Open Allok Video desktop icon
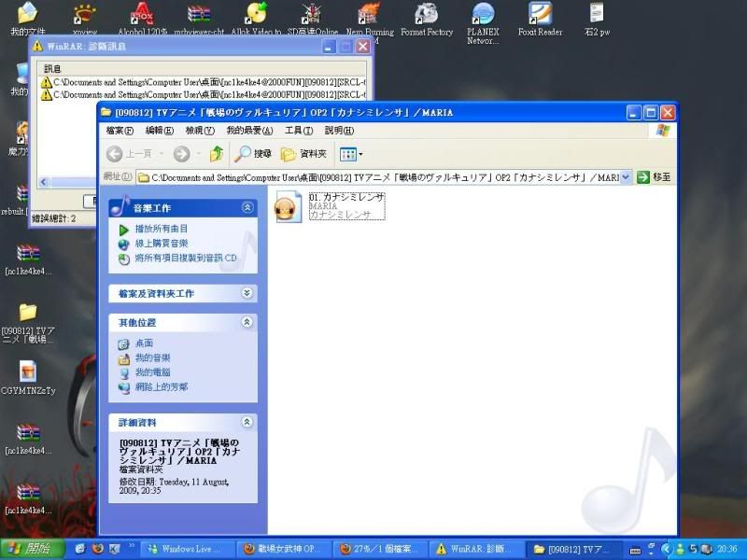Image resolution: width=747 pixels, height=560 pixels. click(x=256, y=19)
